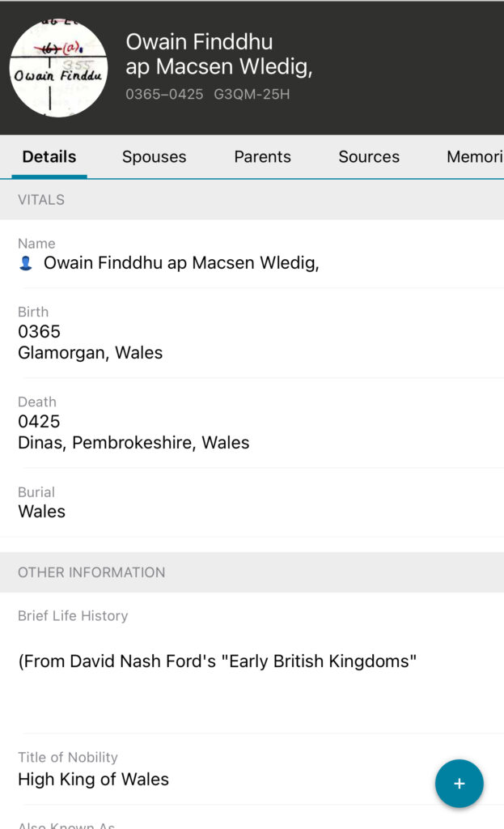504x829 pixels.
Task: Open the Also Known As entry
Action: point(66,824)
